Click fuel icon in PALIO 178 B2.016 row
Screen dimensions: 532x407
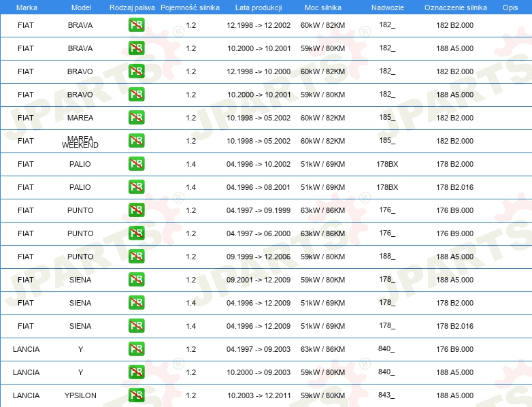coord(136,187)
